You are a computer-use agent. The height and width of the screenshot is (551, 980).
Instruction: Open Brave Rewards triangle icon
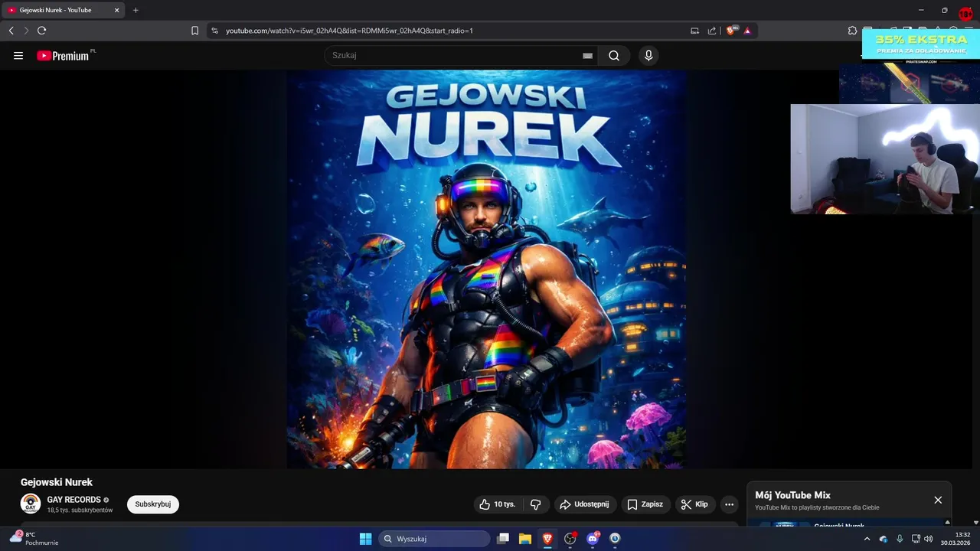[747, 31]
